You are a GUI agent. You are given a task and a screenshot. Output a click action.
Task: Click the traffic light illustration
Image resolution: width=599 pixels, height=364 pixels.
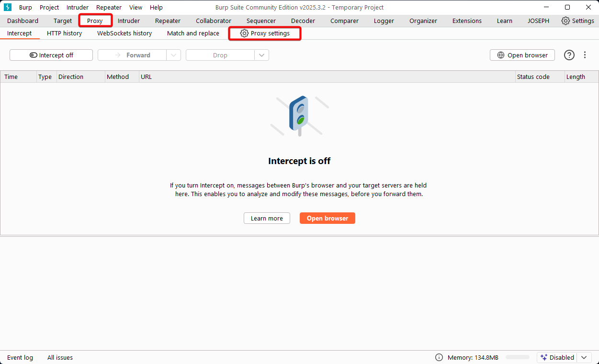299,115
